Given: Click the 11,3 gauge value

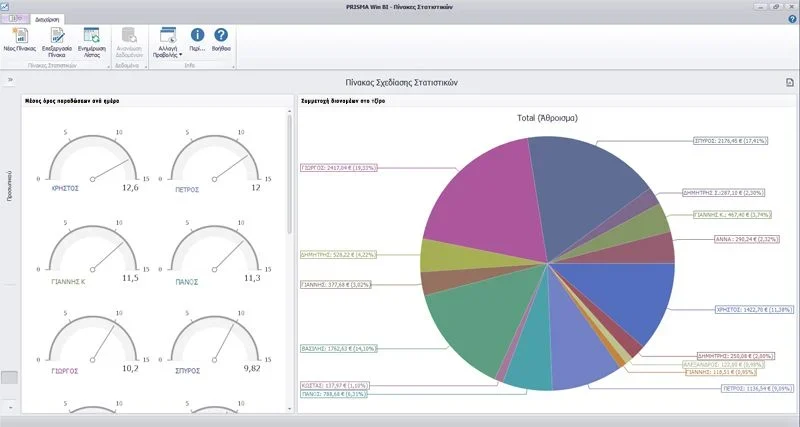Looking at the screenshot, I should click(x=252, y=278).
